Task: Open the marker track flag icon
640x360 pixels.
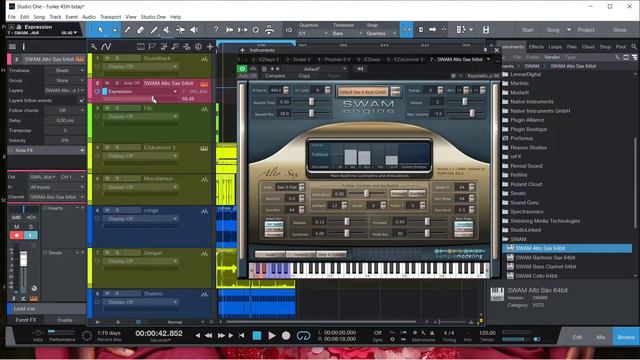Action: click(x=152, y=47)
